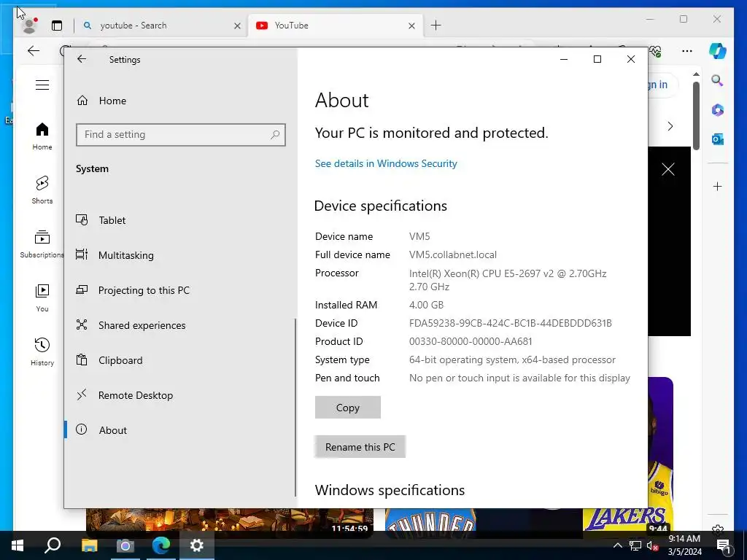747x560 pixels.
Task: Go back using the Settings back arrow
Action: click(82, 59)
